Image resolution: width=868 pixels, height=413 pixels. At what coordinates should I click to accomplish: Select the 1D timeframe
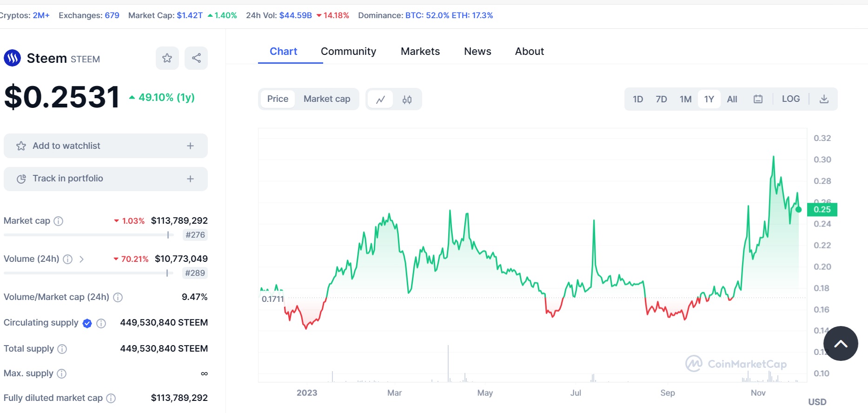tap(637, 99)
